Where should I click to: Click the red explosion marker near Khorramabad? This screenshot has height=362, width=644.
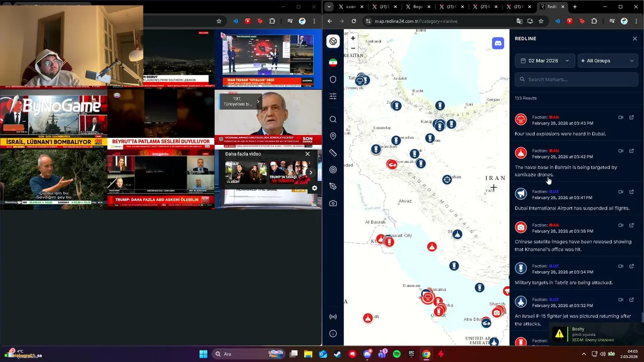pos(392,164)
